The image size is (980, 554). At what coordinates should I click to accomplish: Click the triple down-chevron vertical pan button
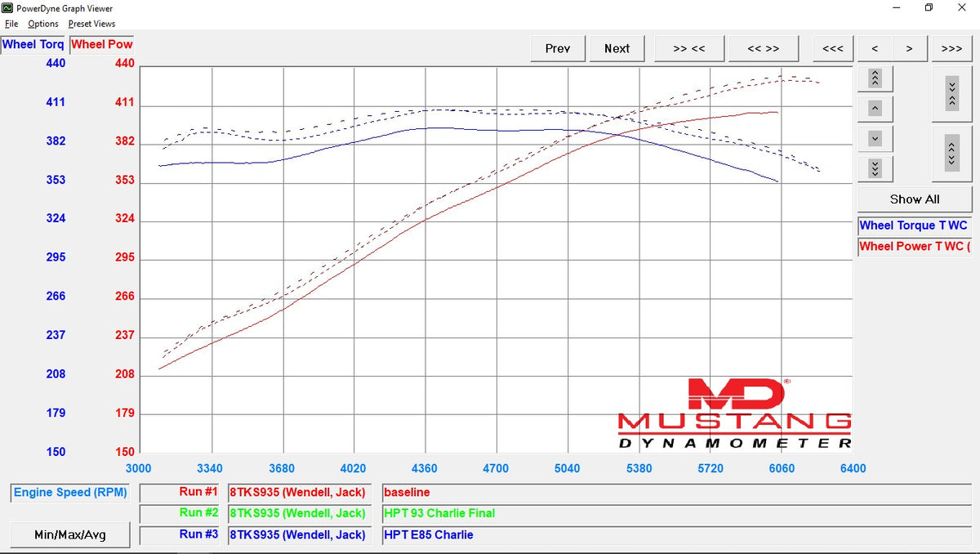pyautogui.click(x=875, y=168)
